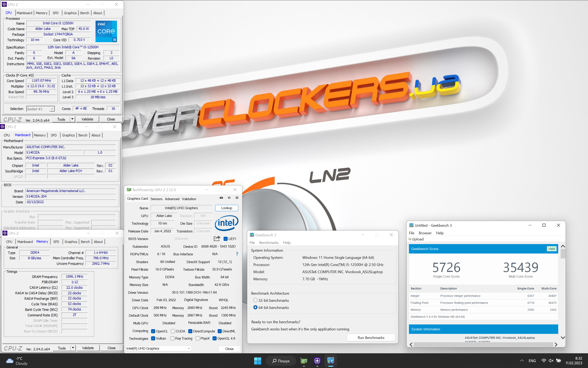588x368 pixels.
Task: Click the Run Benchmarks button
Action: click(x=371, y=338)
